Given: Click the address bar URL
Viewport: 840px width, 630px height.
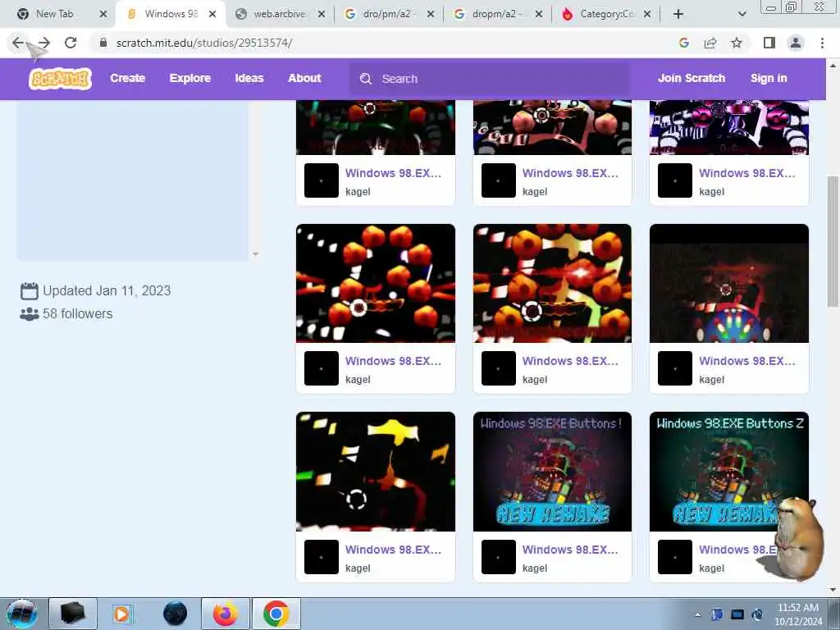Looking at the screenshot, I should 204,43.
